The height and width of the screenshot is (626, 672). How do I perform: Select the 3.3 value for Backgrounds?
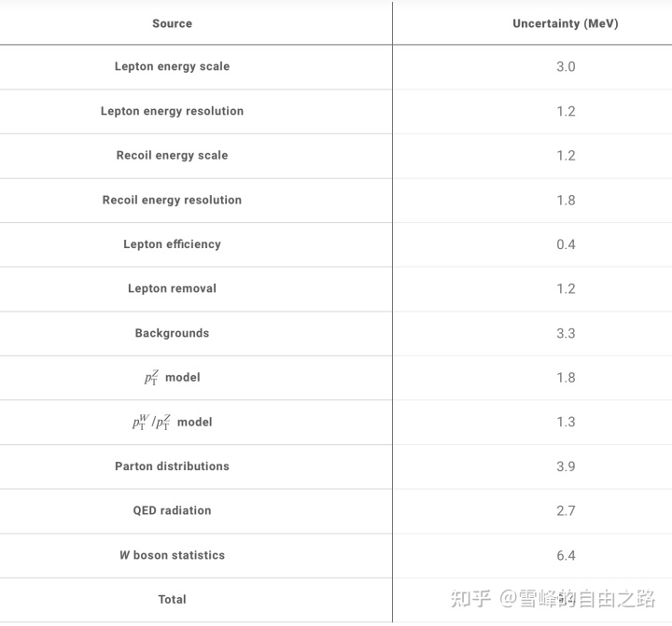coord(566,333)
